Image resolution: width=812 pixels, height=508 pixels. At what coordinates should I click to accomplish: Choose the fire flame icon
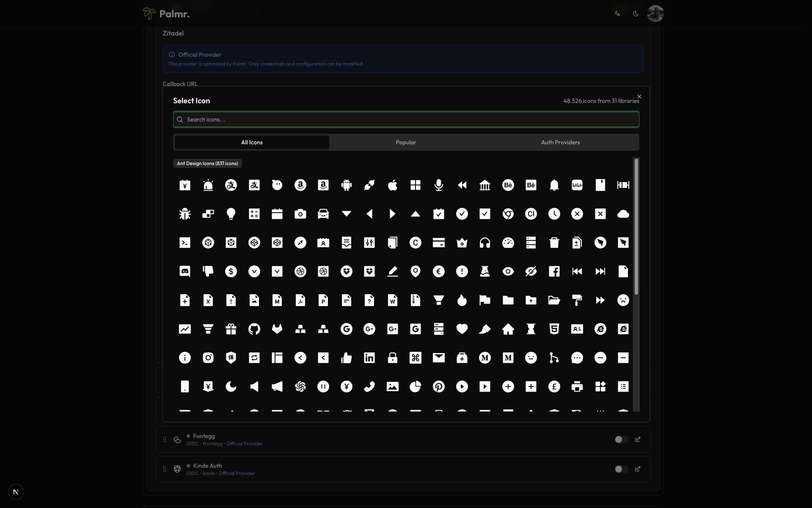pos(462,300)
